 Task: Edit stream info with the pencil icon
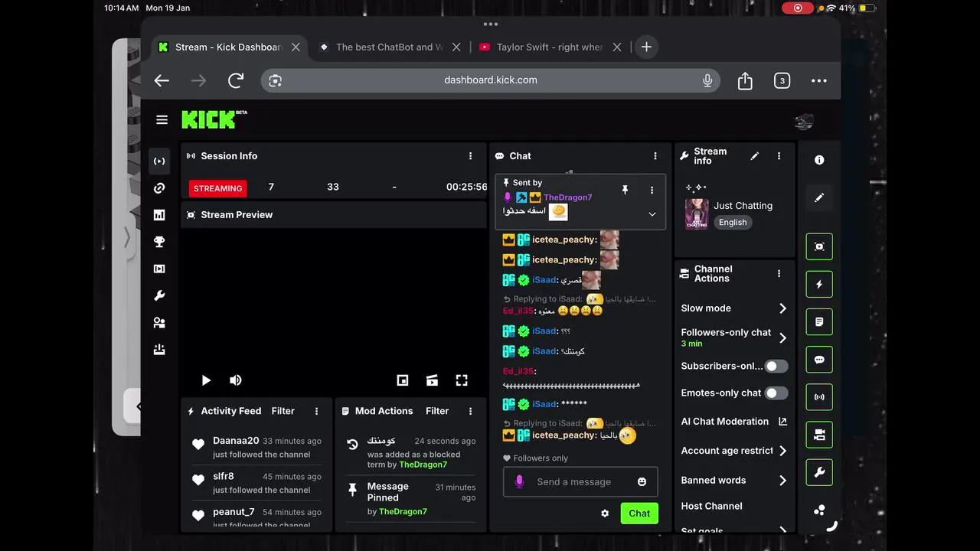click(x=755, y=156)
